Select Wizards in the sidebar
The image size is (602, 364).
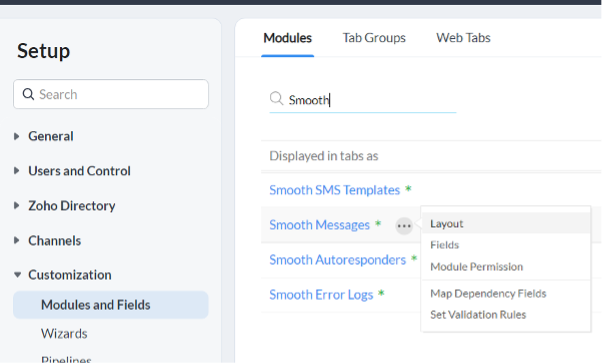[64, 334]
